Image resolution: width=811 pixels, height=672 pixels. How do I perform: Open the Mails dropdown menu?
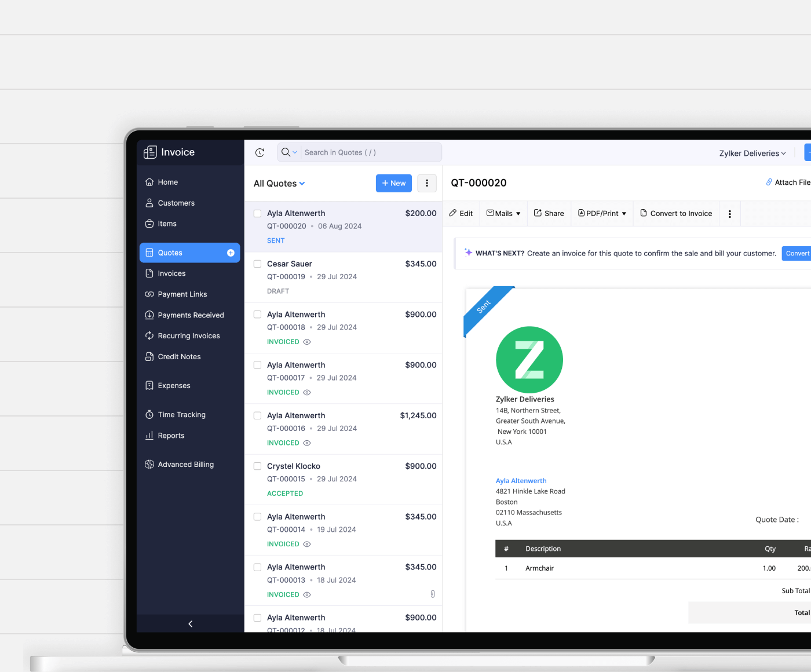pos(503,214)
